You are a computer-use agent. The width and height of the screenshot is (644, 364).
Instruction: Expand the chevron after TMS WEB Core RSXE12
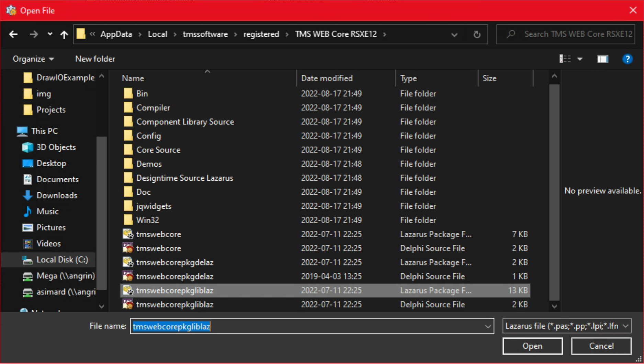click(384, 34)
